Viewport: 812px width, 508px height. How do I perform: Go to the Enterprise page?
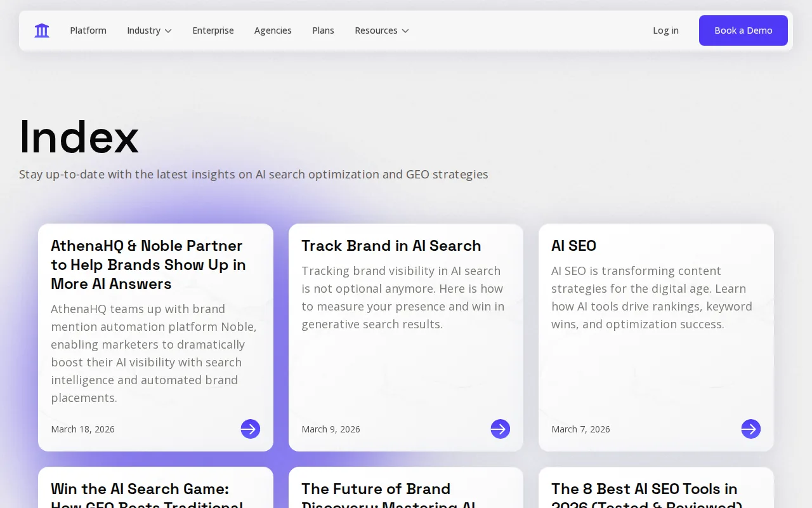[213, 30]
